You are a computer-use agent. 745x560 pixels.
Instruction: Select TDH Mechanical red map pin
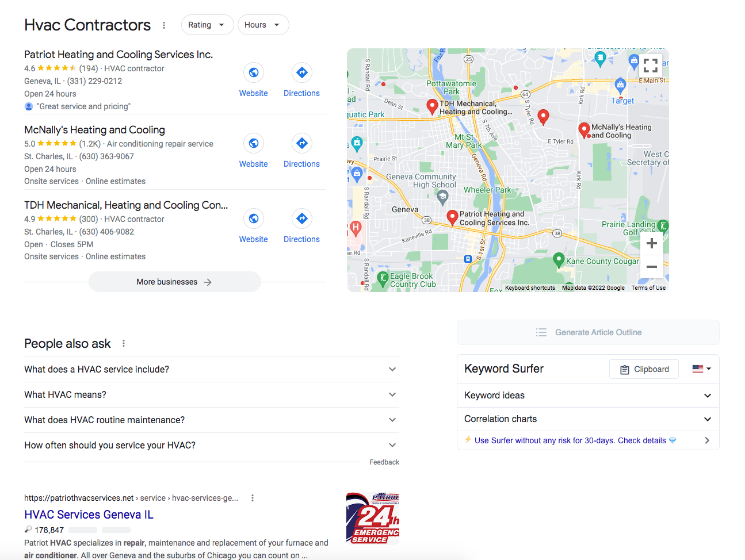coord(432,106)
